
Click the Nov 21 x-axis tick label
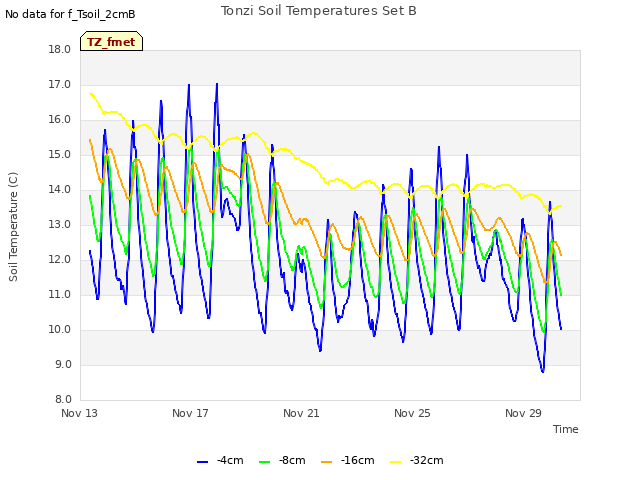[x=301, y=413]
